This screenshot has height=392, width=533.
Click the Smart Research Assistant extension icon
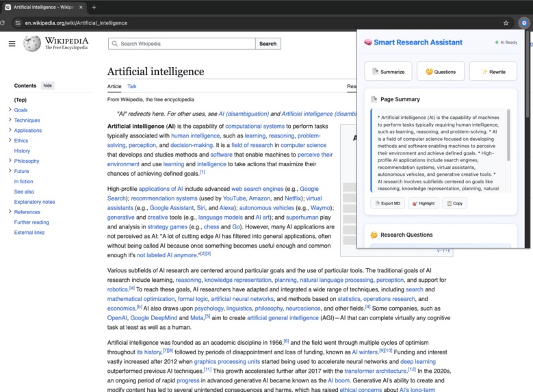pos(524,23)
